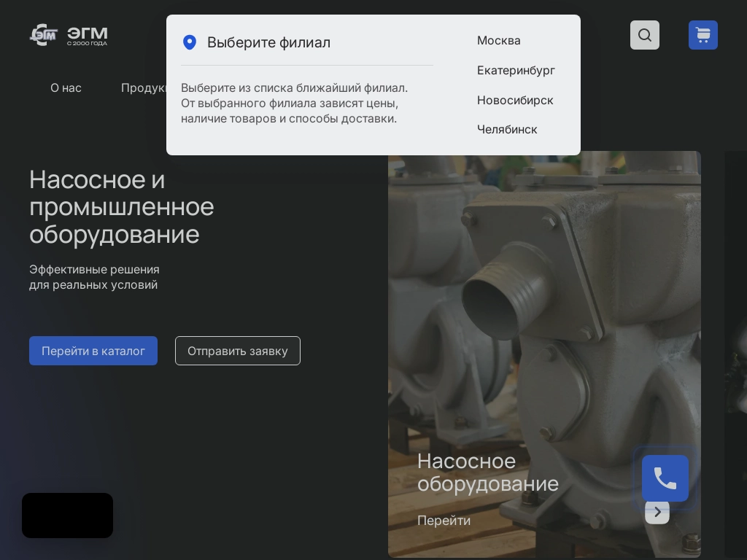This screenshot has width=747, height=560.
Task: Click Перейти link on pump card
Action: tap(444, 521)
